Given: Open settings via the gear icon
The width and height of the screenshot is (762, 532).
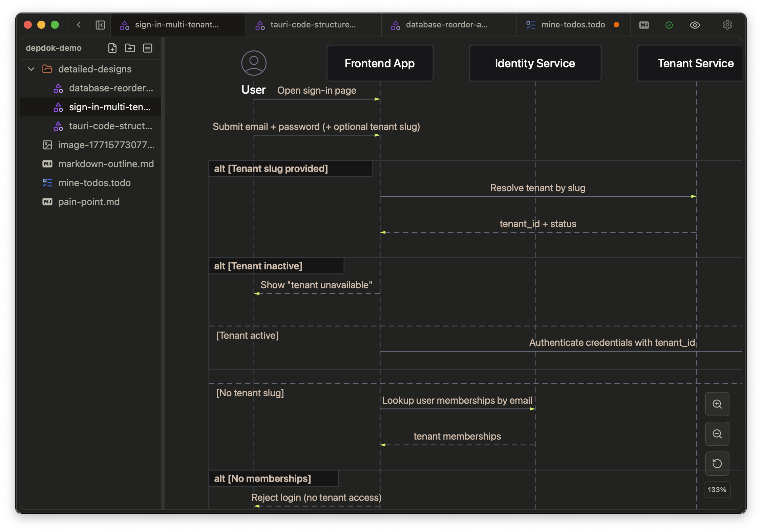Looking at the screenshot, I should pos(727,25).
